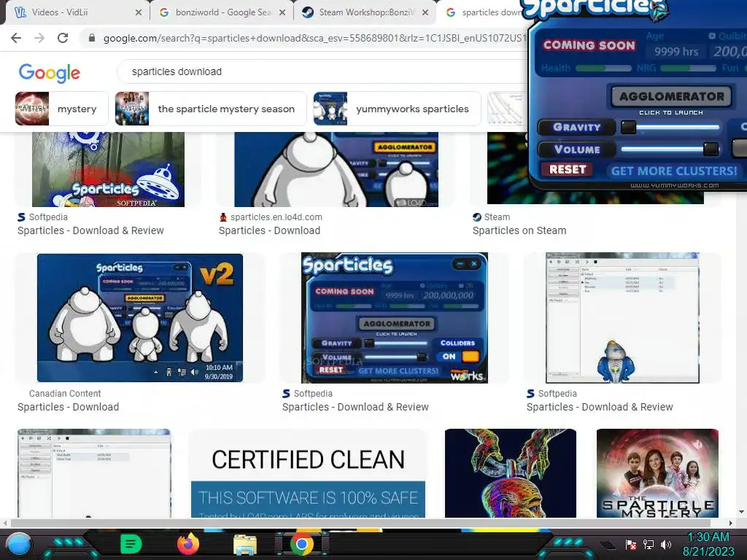
Task: Open the lo4d Sparticles creature thumbnail
Action: (336, 169)
